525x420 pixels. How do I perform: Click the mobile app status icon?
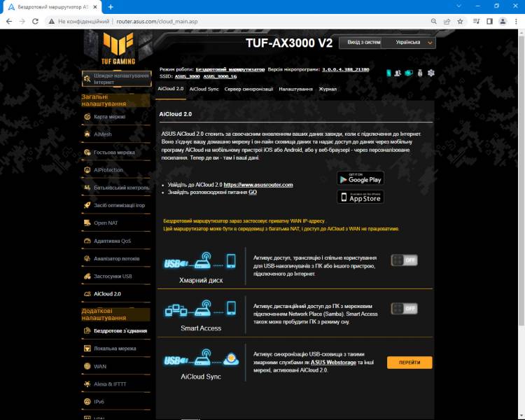(388, 73)
